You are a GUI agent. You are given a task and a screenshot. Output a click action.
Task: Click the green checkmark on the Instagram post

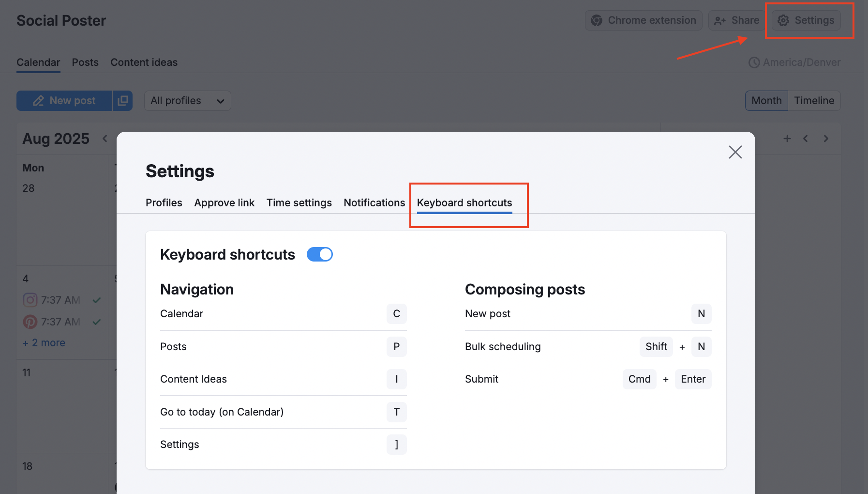click(x=96, y=300)
